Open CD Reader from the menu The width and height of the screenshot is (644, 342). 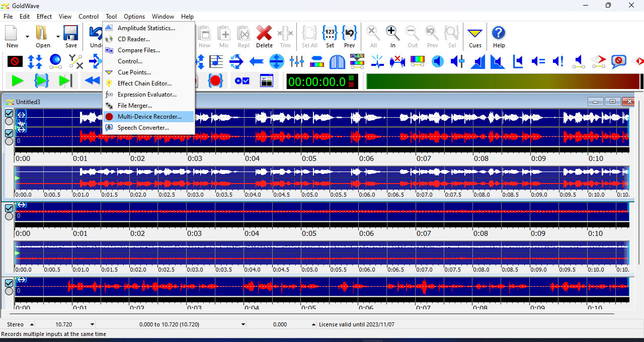pos(149,39)
